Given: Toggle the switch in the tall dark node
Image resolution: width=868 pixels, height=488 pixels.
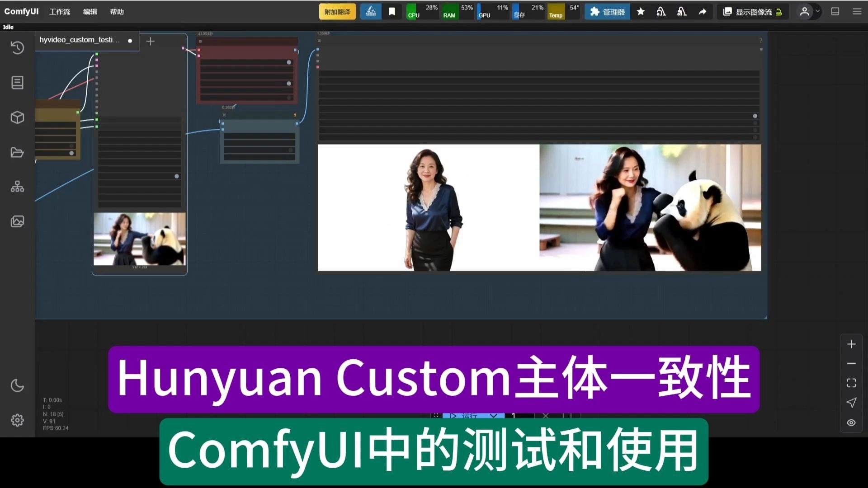Looking at the screenshot, I should click(177, 176).
